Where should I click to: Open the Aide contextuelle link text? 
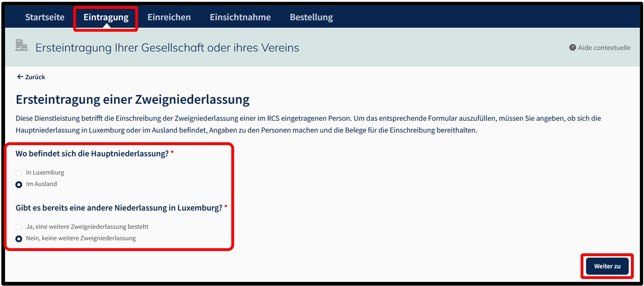point(604,48)
